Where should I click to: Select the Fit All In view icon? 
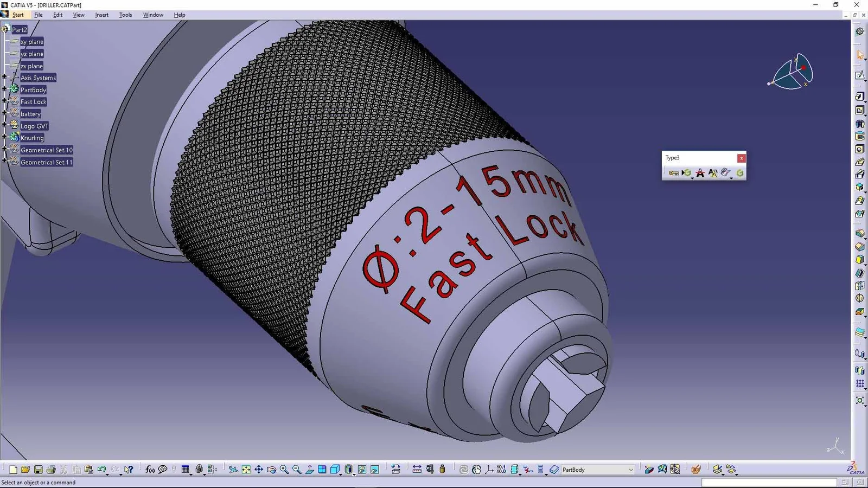coord(246,470)
